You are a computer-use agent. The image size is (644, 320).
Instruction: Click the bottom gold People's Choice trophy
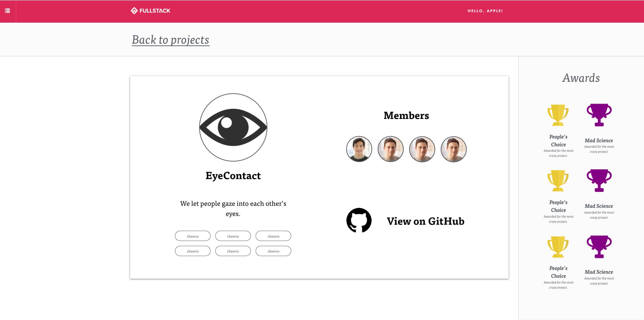[558, 246]
